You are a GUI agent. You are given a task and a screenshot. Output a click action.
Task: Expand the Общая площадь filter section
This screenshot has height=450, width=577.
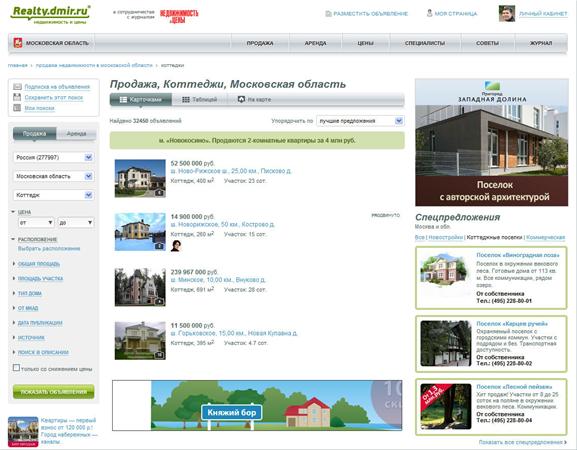[x=39, y=264]
